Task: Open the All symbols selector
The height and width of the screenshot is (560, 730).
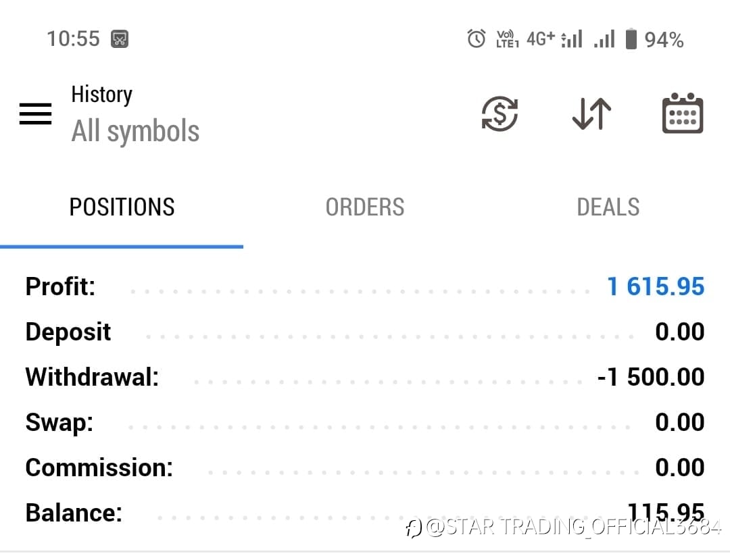Action: 135,131
